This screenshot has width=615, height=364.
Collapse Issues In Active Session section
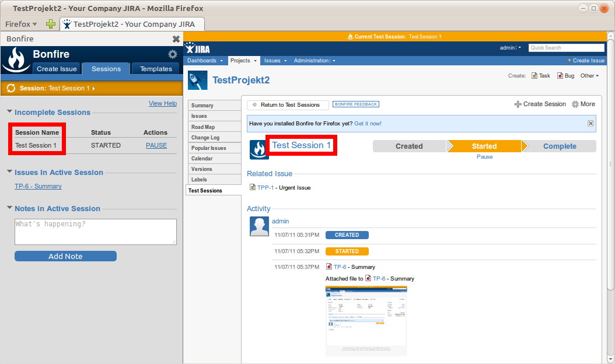coord(9,171)
